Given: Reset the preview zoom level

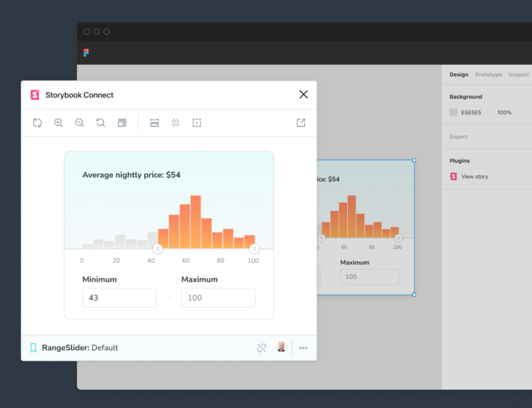Looking at the screenshot, I should (x=100, y=123).
